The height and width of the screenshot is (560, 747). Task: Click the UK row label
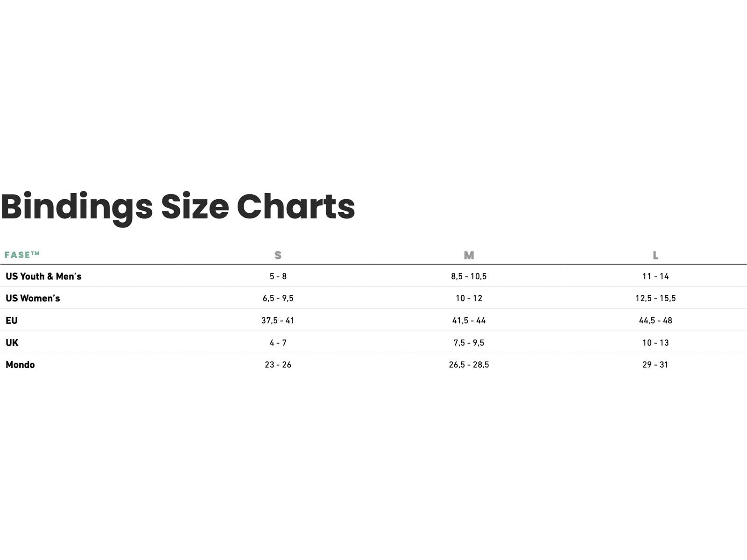tap(12, 343)
